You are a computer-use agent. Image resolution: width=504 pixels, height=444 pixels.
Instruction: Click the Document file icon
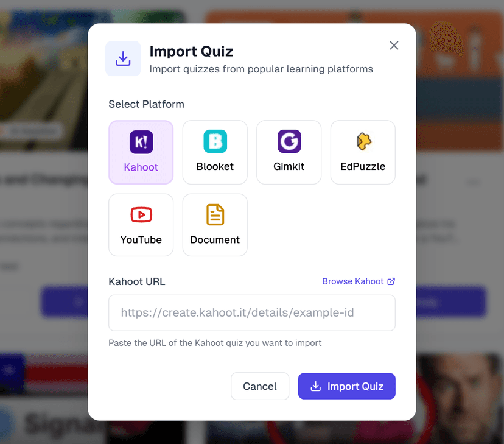(x=215, y=214)
